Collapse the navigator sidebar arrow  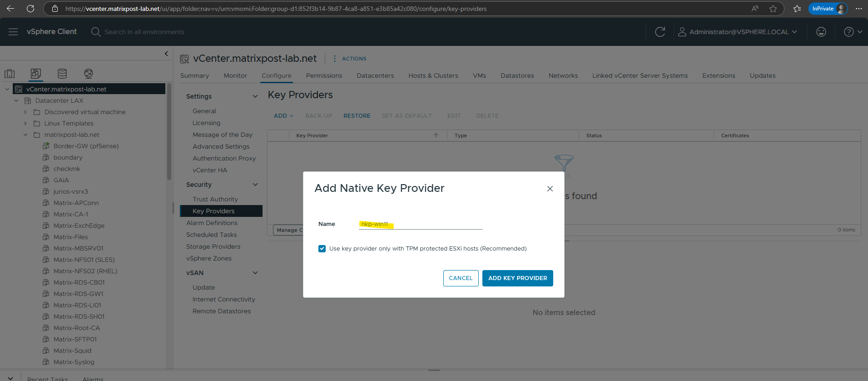(166, 54)
